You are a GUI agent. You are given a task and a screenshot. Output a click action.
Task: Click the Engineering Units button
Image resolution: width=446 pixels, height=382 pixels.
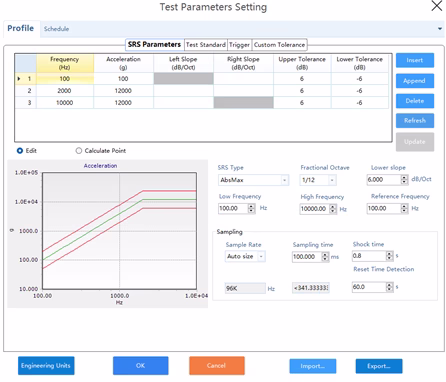46,366
